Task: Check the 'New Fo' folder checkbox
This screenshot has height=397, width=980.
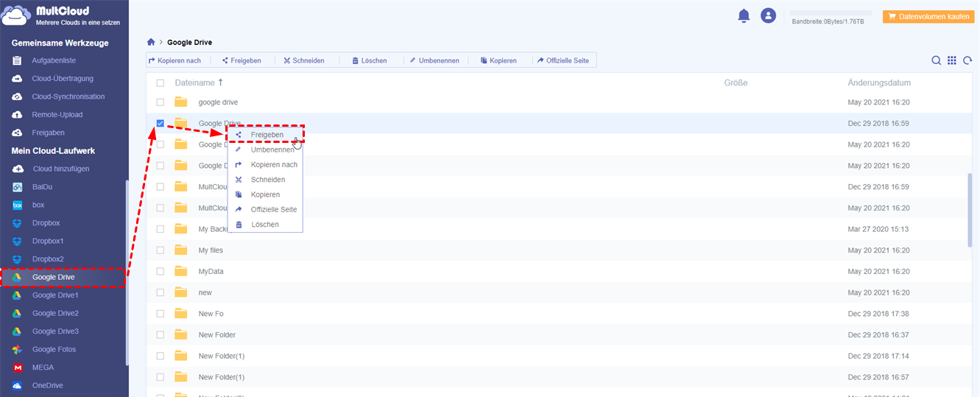Action: [x=161, y=314]
